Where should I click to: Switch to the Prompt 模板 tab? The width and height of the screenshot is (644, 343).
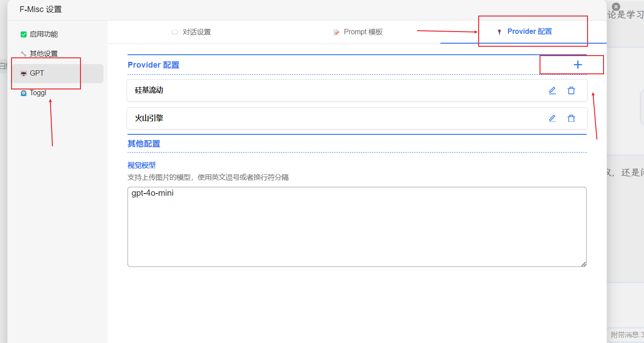click(x=358, y=32)
